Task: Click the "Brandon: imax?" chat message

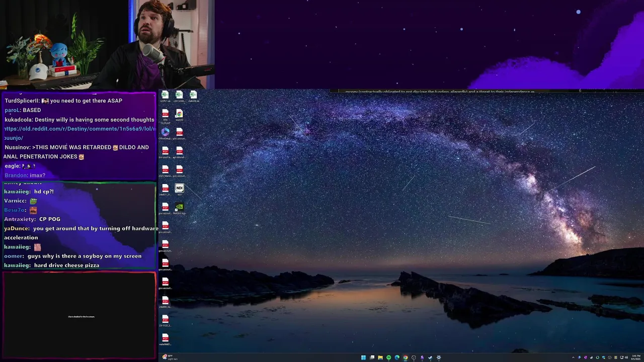Action: pos(25,175)
